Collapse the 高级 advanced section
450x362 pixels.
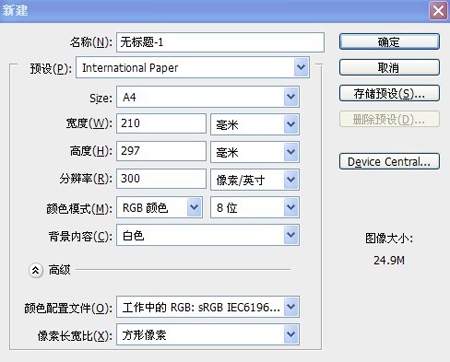point(36,270)
